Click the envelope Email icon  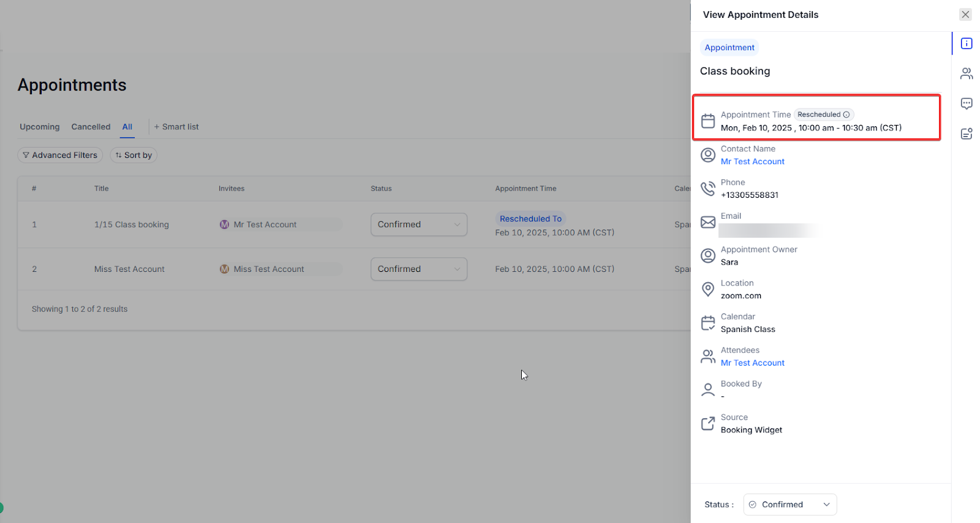pos(708,222)
